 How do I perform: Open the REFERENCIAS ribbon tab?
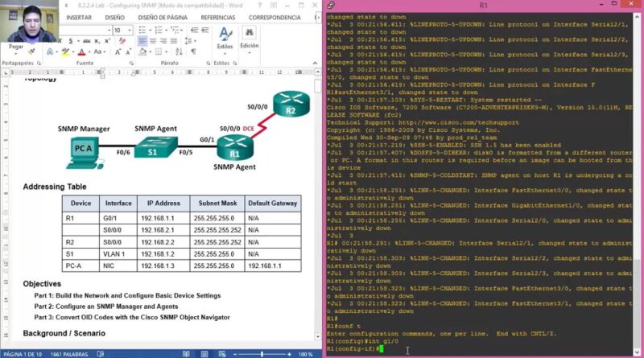pos(217,17)
